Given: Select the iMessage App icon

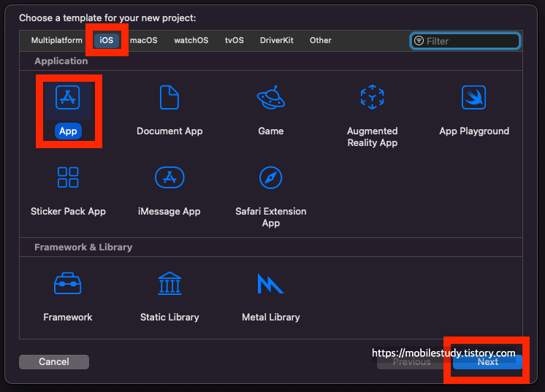Looking at the screenshot, I should (169, 177).
